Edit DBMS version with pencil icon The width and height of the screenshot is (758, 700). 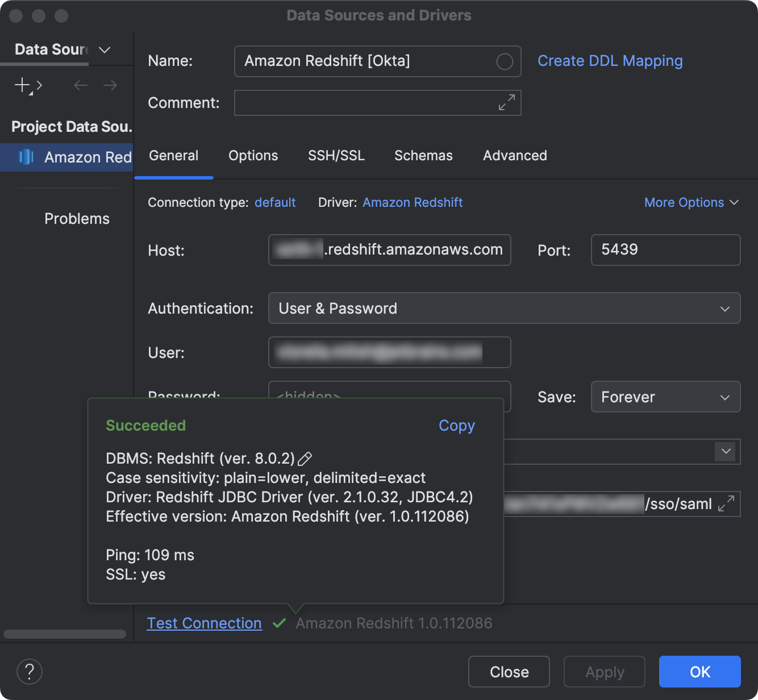[305, 459]
